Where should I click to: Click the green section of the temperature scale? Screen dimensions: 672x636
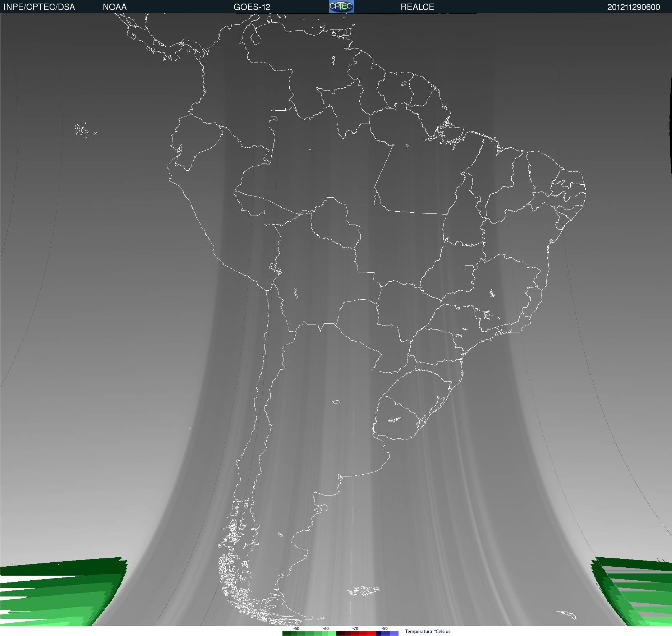(x=309, y=633)
